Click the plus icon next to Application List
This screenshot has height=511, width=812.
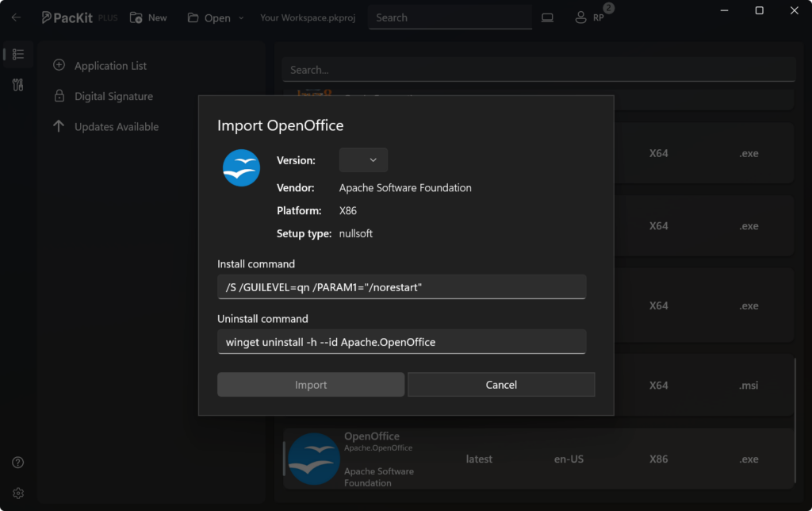click(x=59, y=65)
